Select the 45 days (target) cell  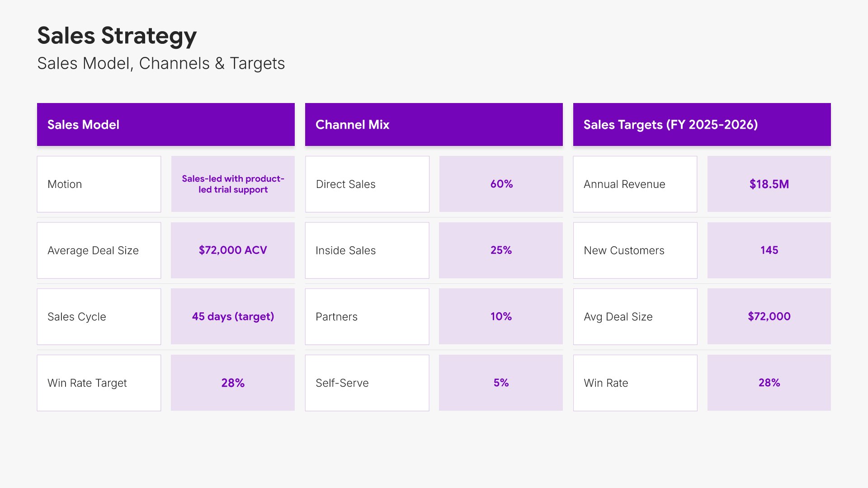[233, 317]
